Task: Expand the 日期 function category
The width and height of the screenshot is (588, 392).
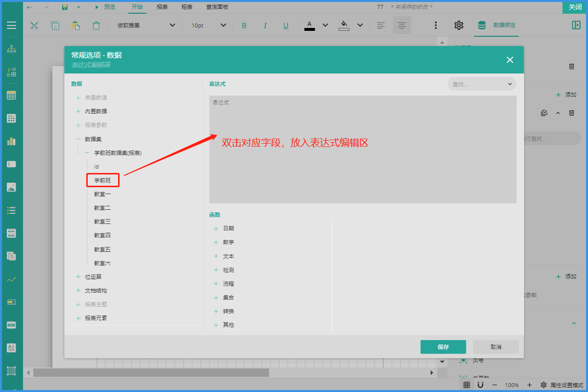Action: [216, 228]
